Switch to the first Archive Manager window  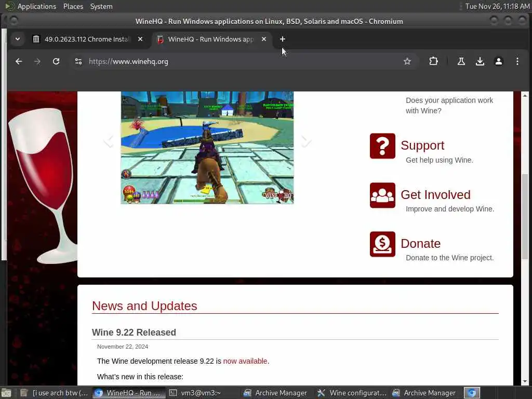pyautogui.click(x=275, y=393)
